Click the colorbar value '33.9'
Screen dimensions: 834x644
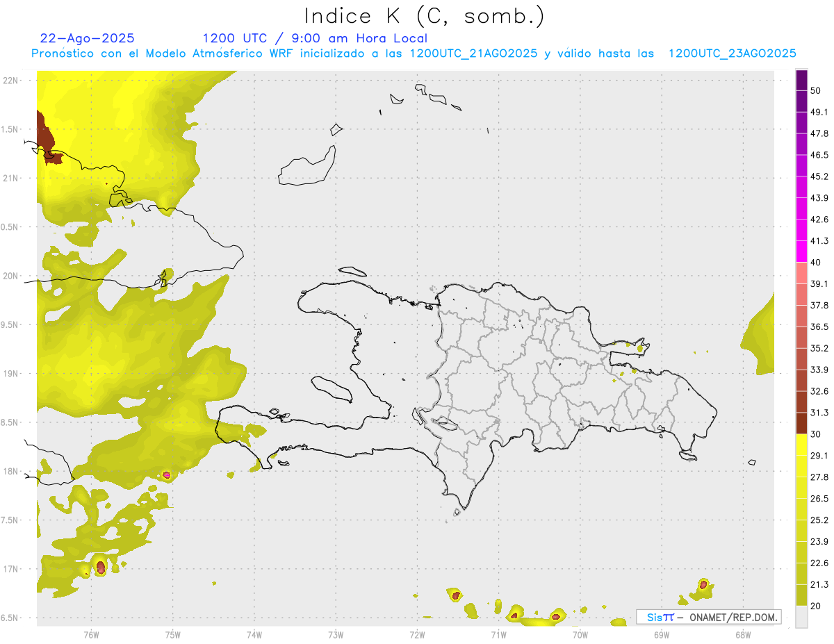click(x=819, y=370)
